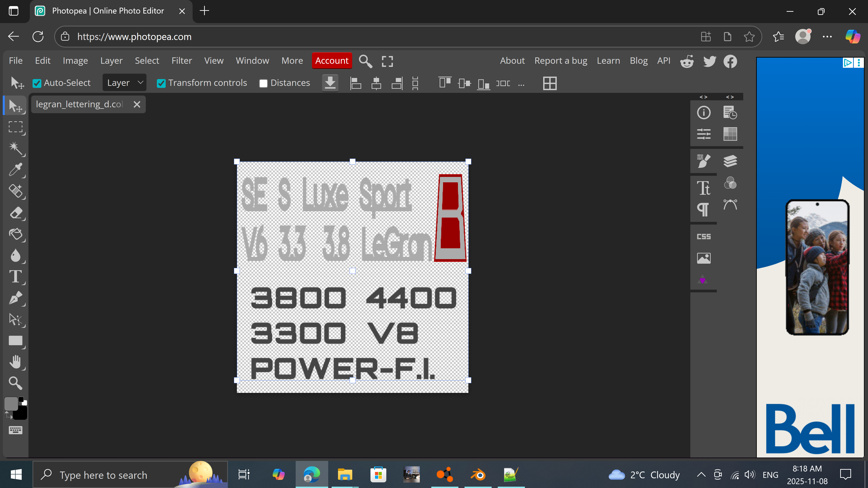The image size is (868, 488).
Task: Select the Magic Wand tool
Action: pos(15,148)
